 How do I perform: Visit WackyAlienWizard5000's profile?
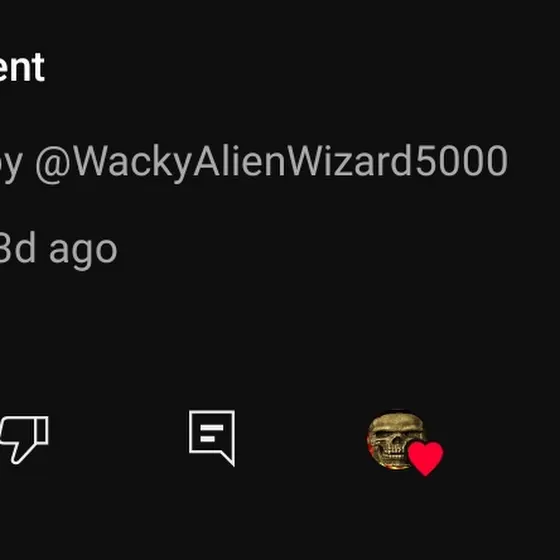(271, 161)
